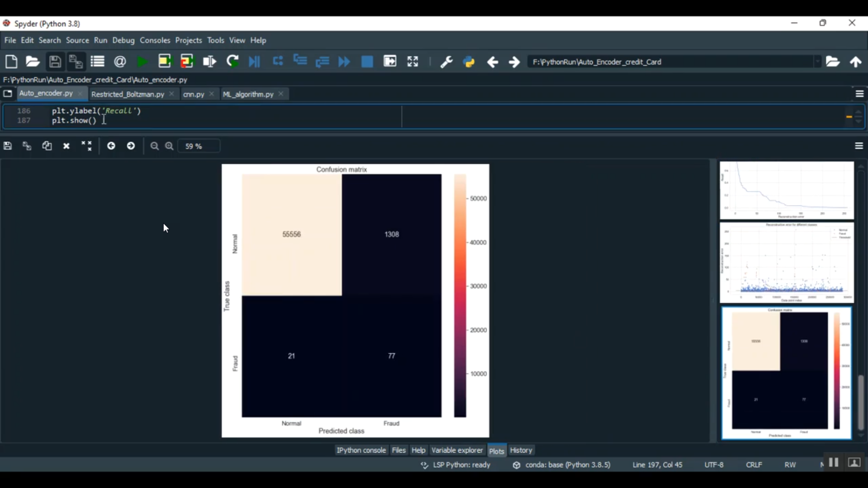Image resolution: width=868 pixels, height=488 pixels.
Task: Save the current plot as image
Action: point(8,146)
